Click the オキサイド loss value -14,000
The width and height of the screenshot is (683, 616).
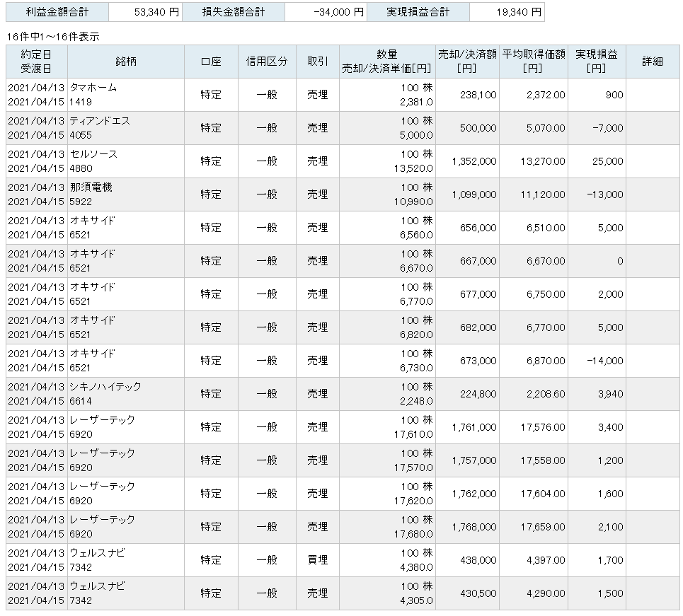coord(605,361)
